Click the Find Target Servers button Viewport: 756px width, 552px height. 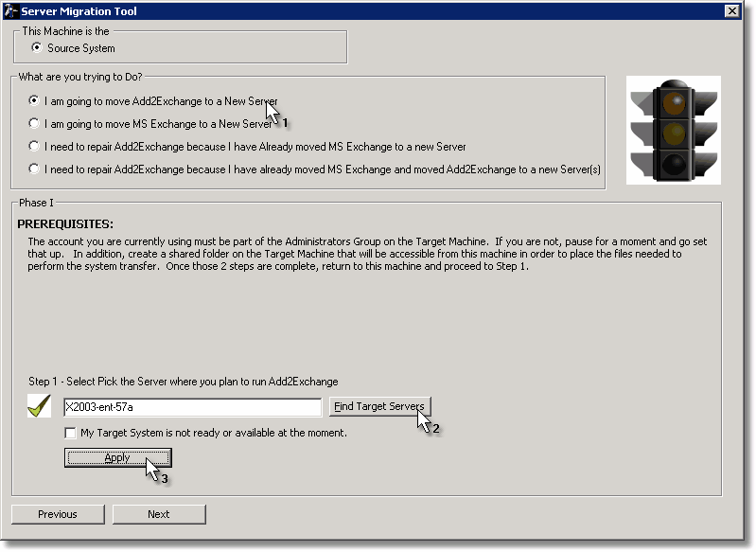[379, 406]
